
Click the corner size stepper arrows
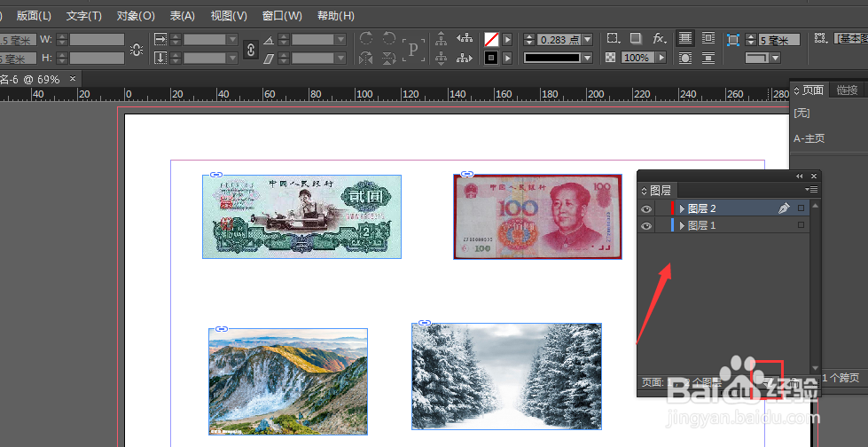(x=751, y=40)
